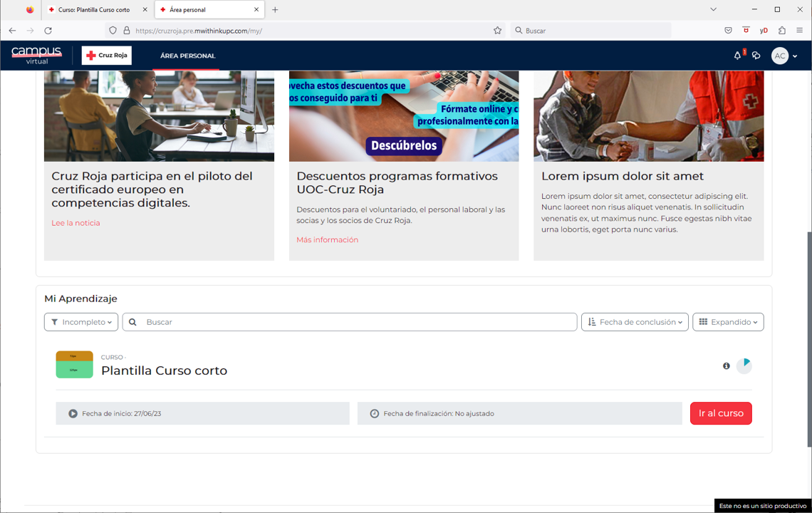Open the Expandido view dropdown
This screenshot has height=513, width=812.
point(728,321)
